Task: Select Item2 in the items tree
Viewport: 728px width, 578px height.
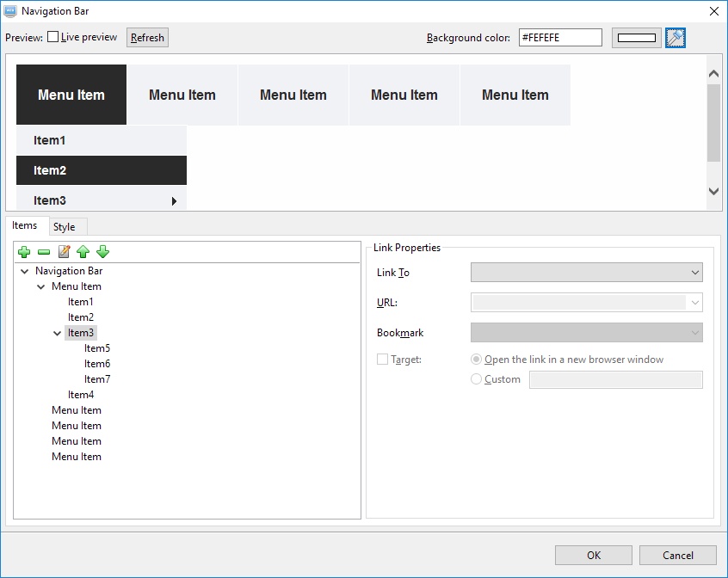Action: click(x=81, y=317)
